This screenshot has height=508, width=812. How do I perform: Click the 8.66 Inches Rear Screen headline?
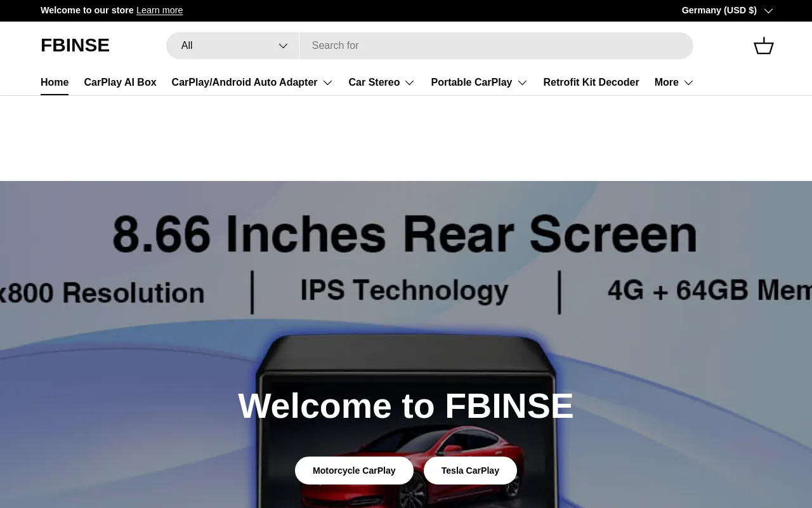pos(405,234)
